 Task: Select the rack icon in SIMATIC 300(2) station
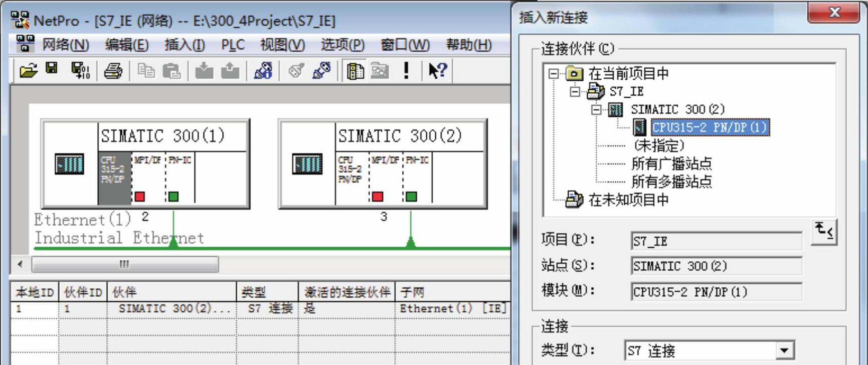(x=307, y=164)
